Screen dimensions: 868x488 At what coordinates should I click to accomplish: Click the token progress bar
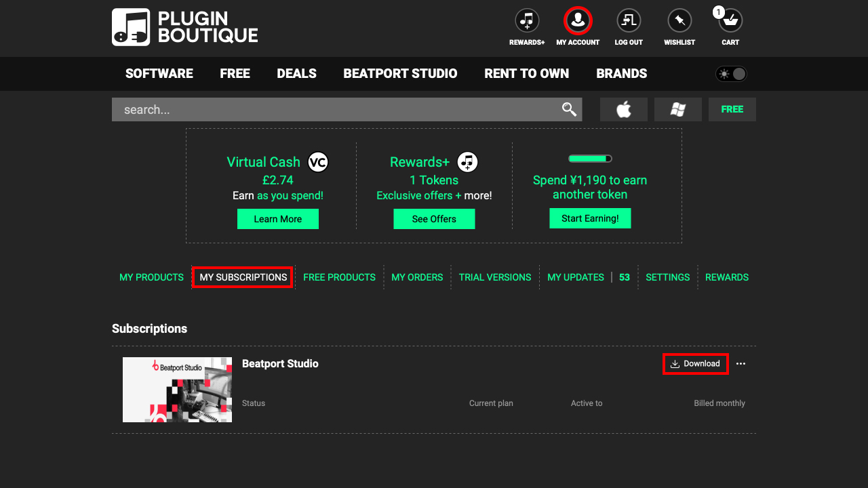point(590,159)
